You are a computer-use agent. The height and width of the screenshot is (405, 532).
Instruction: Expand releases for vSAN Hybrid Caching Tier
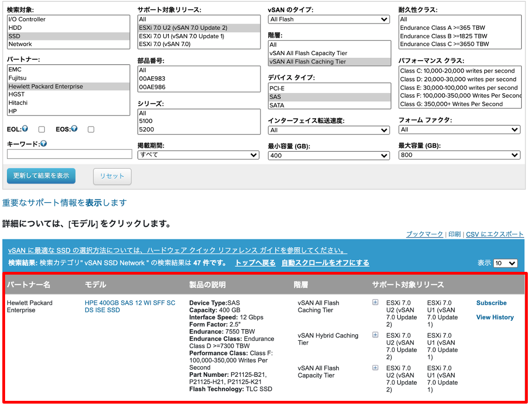click(375, 334)
